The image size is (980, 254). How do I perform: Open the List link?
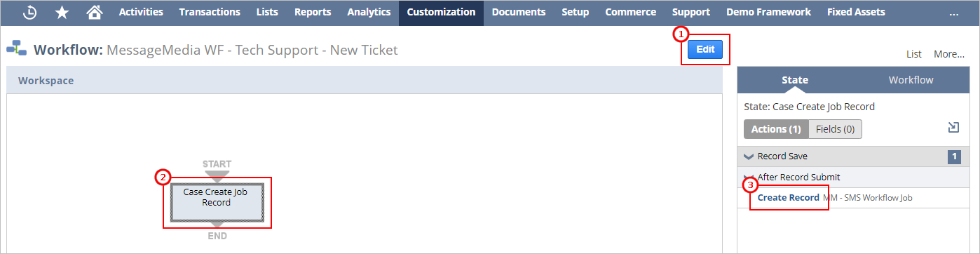click(x=914, y=54)
